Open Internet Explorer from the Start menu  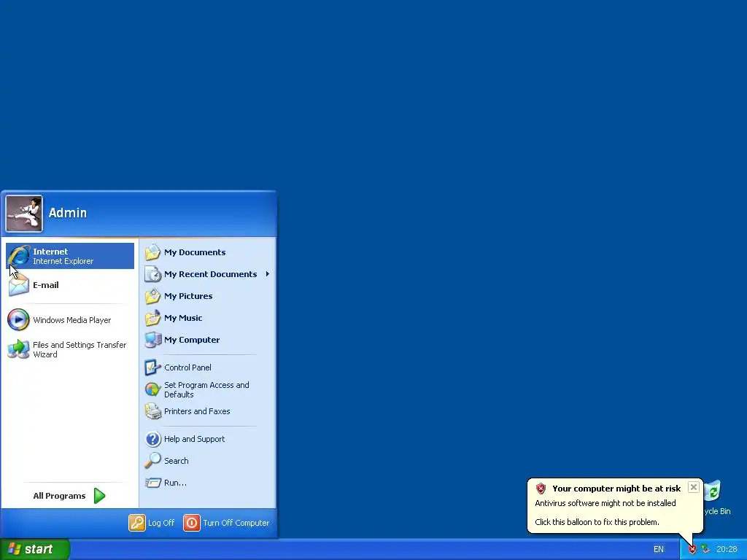click(x=70, y=256)
